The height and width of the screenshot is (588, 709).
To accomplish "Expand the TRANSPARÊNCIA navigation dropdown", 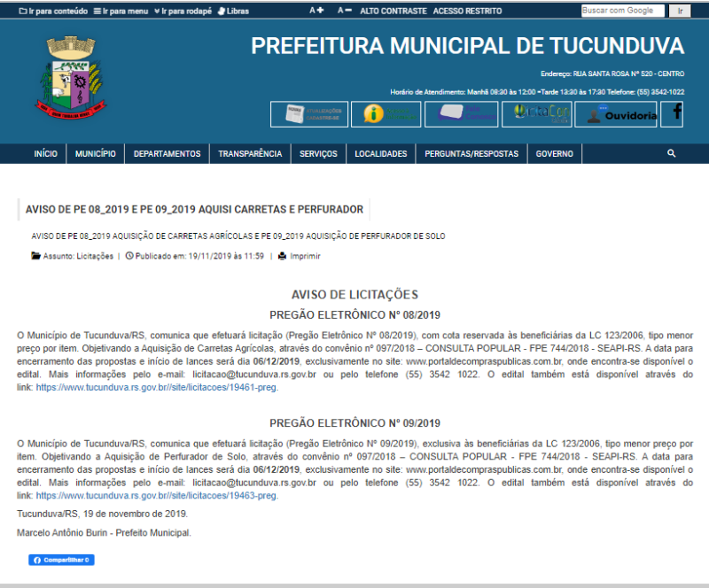I will (249, 152).
